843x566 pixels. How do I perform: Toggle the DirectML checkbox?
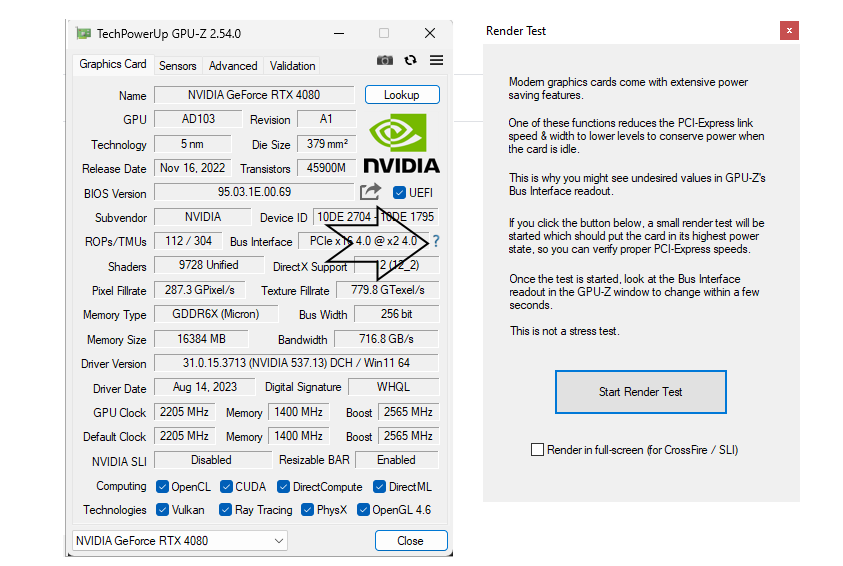(379, 486)
